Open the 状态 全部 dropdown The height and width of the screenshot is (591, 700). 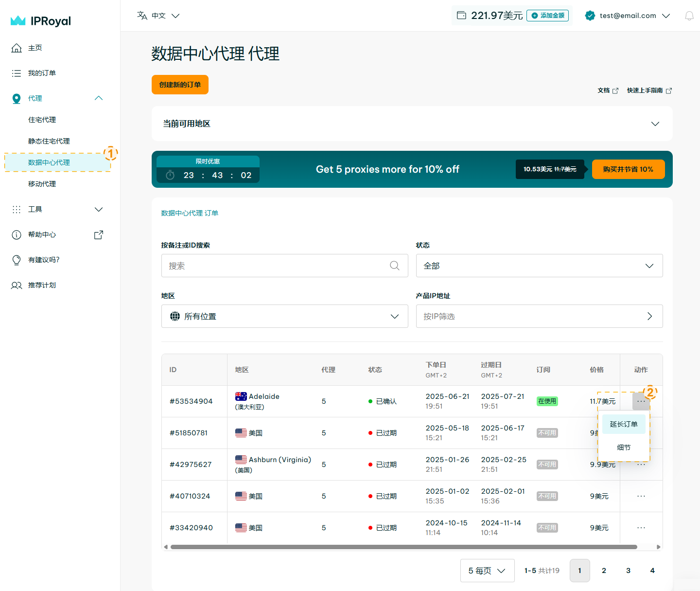[539, 266]
